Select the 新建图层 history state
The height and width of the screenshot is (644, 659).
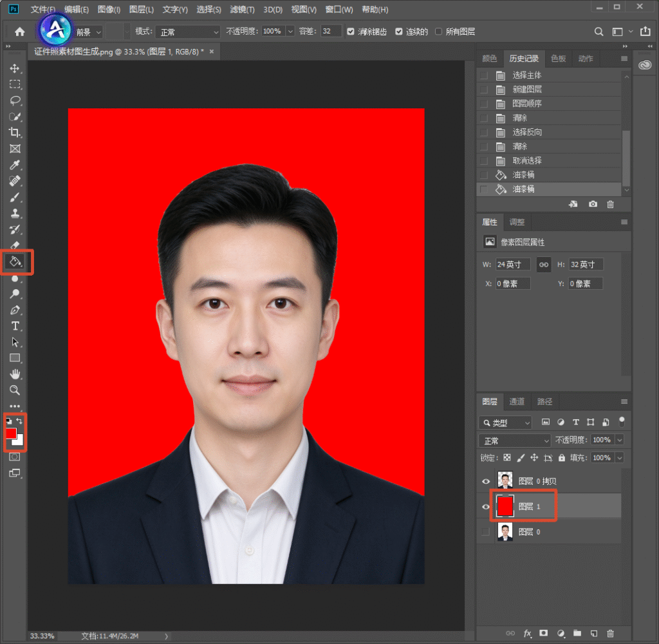pos(549,89)
